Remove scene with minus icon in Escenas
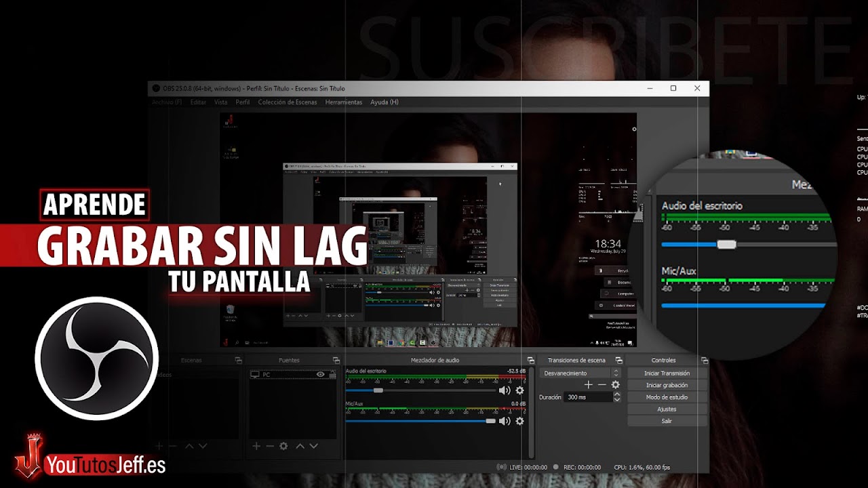 click(x=172, y=446)
